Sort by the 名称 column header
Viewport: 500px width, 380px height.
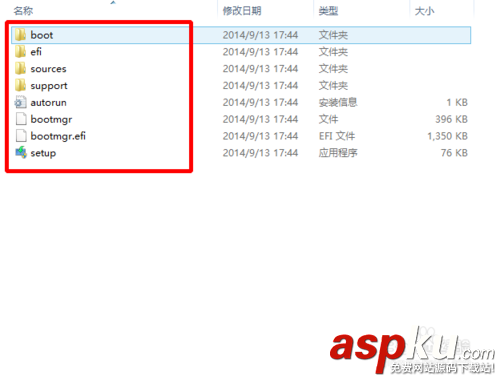click(23, 11)
